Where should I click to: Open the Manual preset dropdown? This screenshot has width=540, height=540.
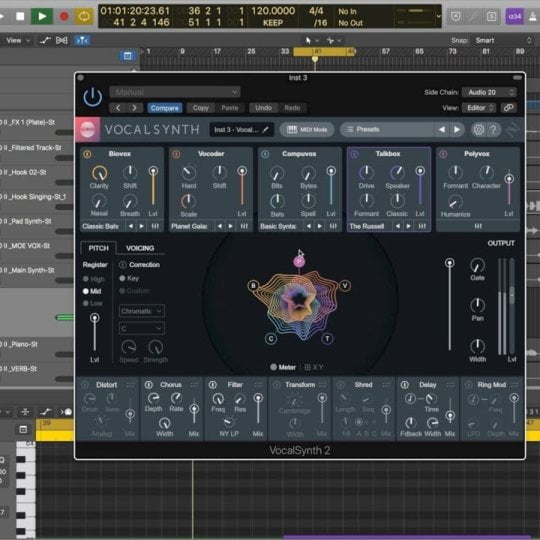point(175,92)
